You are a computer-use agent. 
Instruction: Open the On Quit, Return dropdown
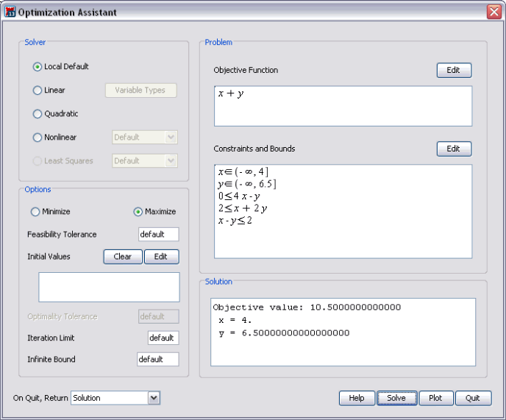pyautogui.click(x=154, y=398)
